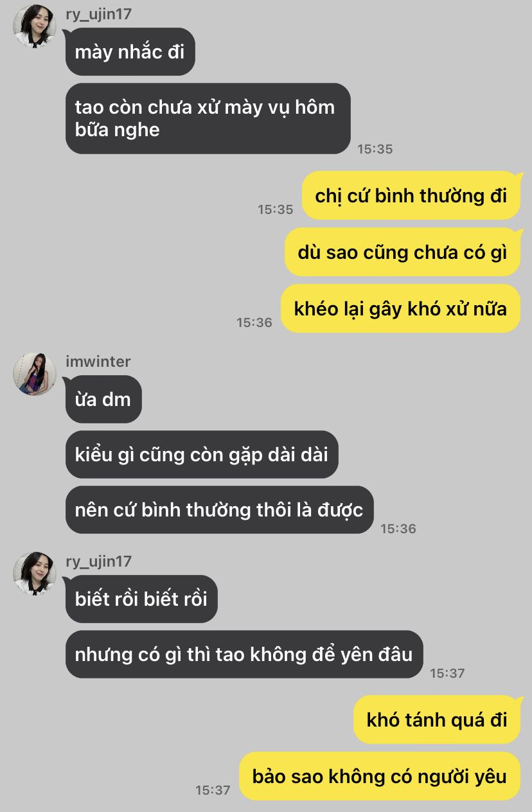Tap message 'dù sao cũng chưa có gì'

point(402,252)
